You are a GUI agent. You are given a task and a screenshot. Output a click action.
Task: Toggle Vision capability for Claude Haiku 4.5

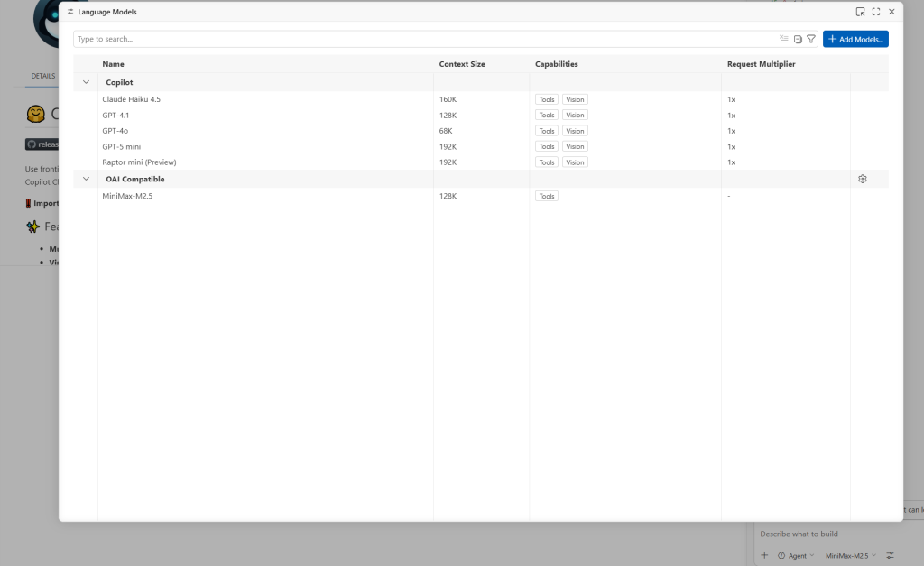[575, 99]
